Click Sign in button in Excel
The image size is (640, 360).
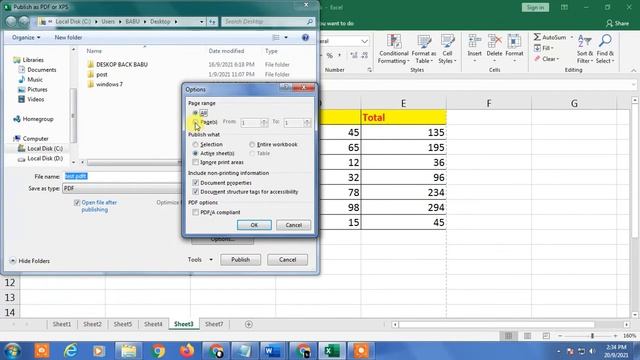(x=535, y=7)
